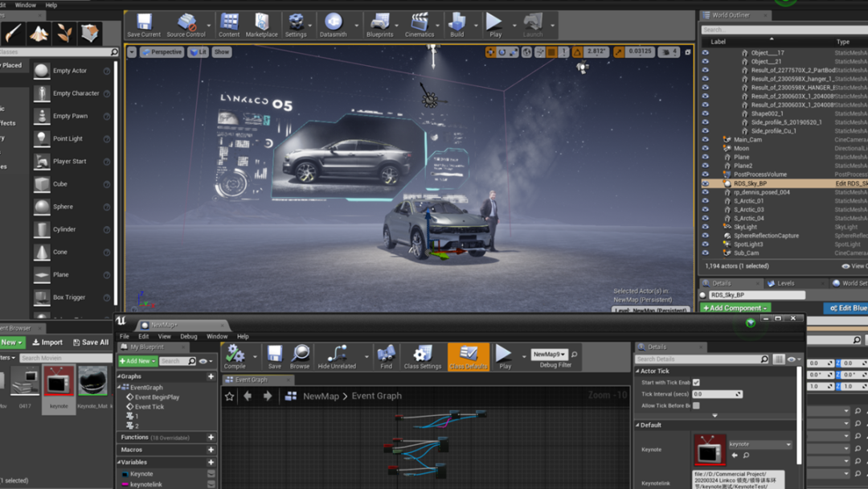Screen dimensions: 868x489
Task: Click the green Add Component button
Action: tap(735, 308)
